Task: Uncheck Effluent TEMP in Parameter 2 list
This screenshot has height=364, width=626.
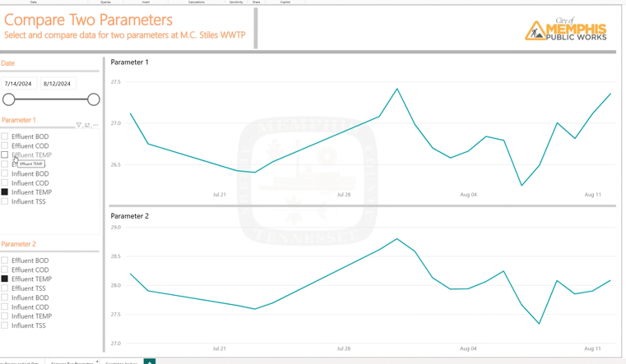Action: (5, 279)
